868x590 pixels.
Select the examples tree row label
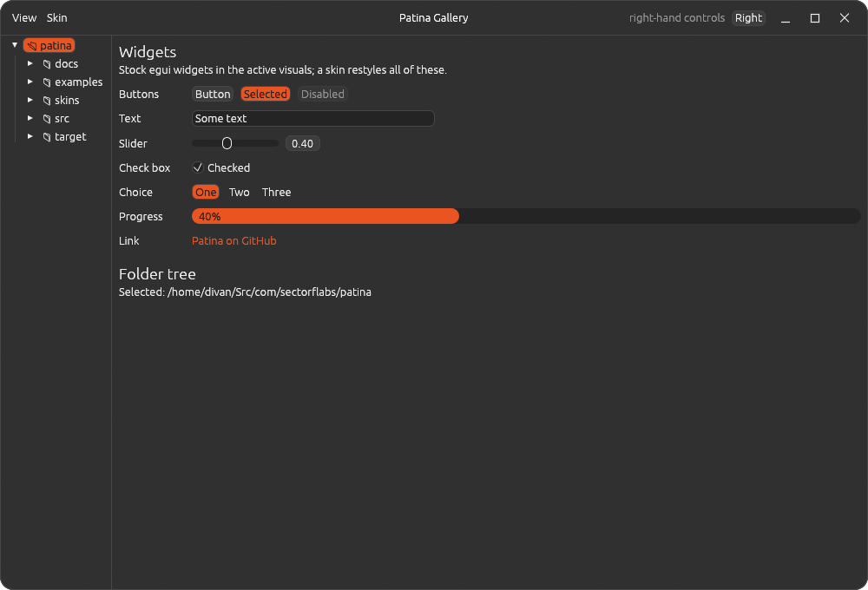pyautogui.click(x=79, y=82)
